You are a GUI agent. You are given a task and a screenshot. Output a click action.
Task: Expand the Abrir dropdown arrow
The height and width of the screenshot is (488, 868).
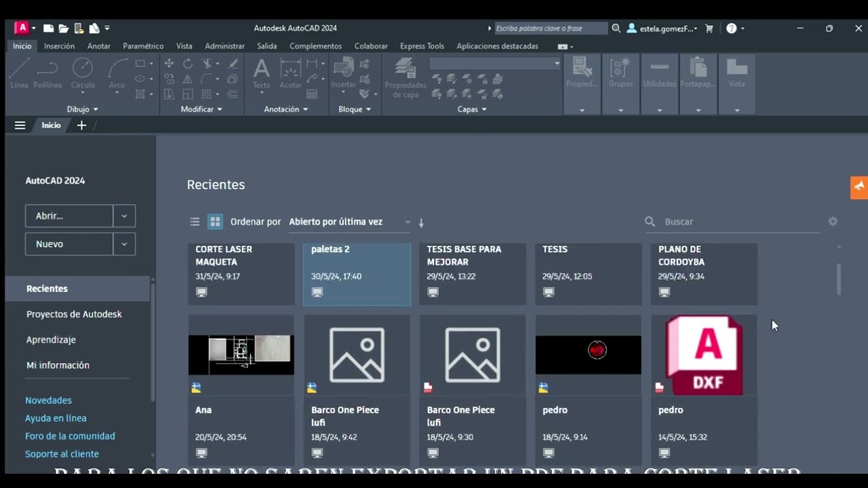(x=124, y=216)
